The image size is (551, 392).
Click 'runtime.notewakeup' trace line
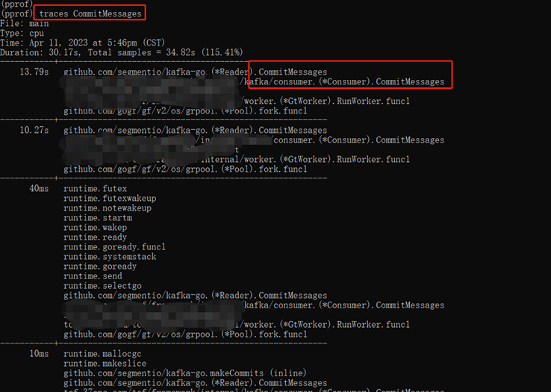108,208
